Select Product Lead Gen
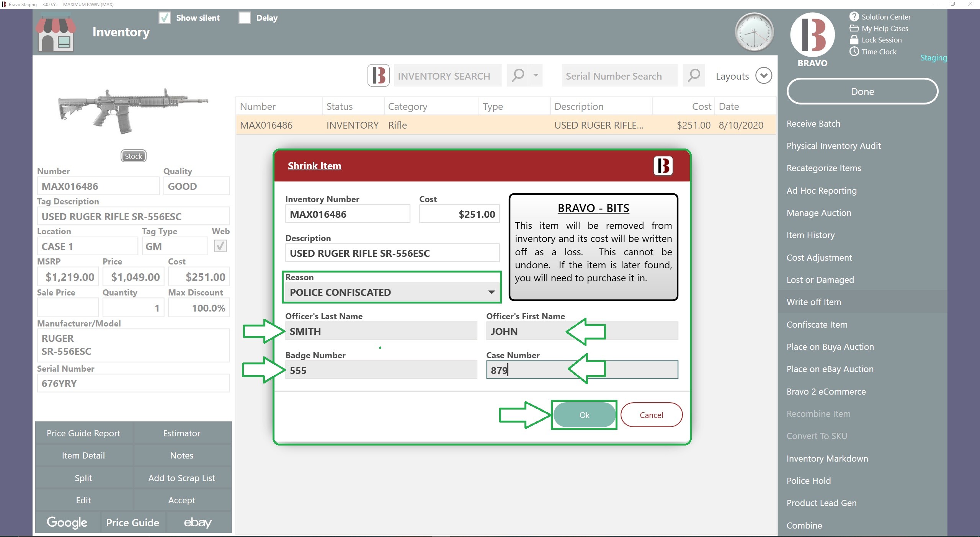980x537 pixels. [822, 503]
